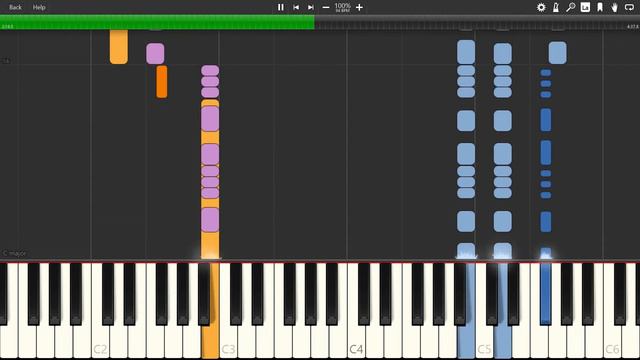Image resolution: width=640 pixels, height=360 pixels.
Task: Click the 100% tempo speed readout
Action: (x=342, y=6)
